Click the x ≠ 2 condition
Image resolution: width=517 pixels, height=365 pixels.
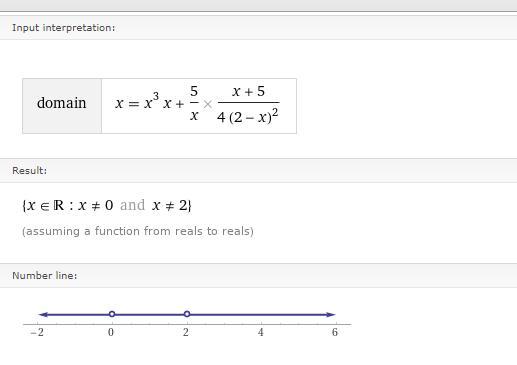point(170,205)
